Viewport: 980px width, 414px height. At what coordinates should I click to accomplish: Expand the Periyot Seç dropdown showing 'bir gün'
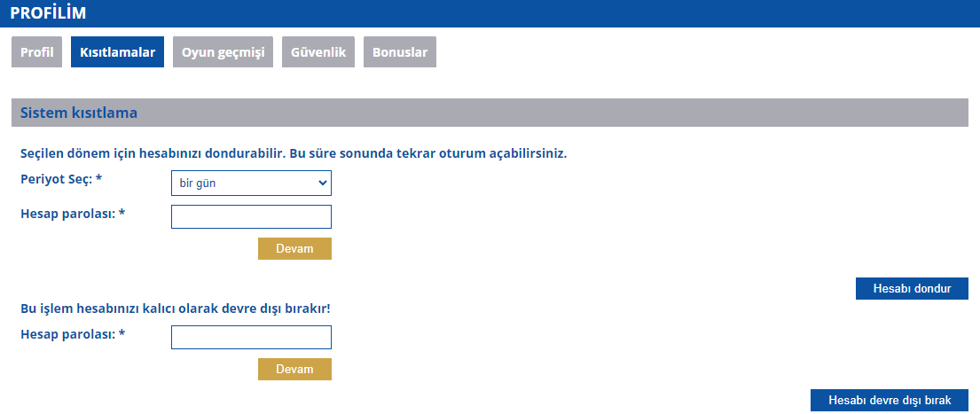coord(250,184)
